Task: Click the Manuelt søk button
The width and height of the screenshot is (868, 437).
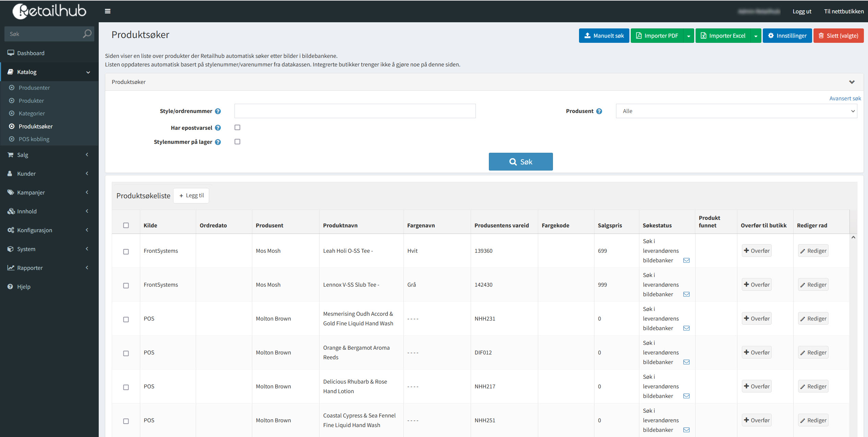Action: pyautogui.click(x=604, y=36)
